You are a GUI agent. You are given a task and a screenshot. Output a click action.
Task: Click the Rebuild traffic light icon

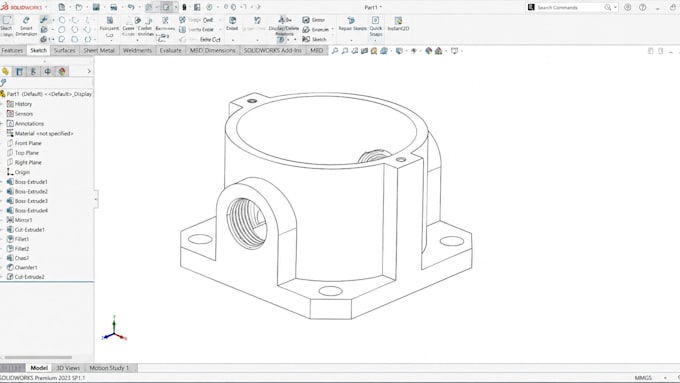[184, 7]
